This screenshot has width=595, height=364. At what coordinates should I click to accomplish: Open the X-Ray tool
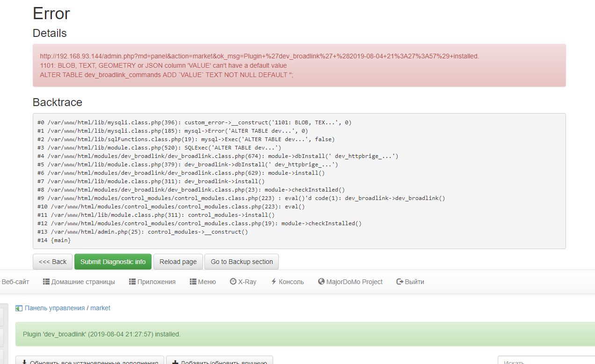(243, 282)
